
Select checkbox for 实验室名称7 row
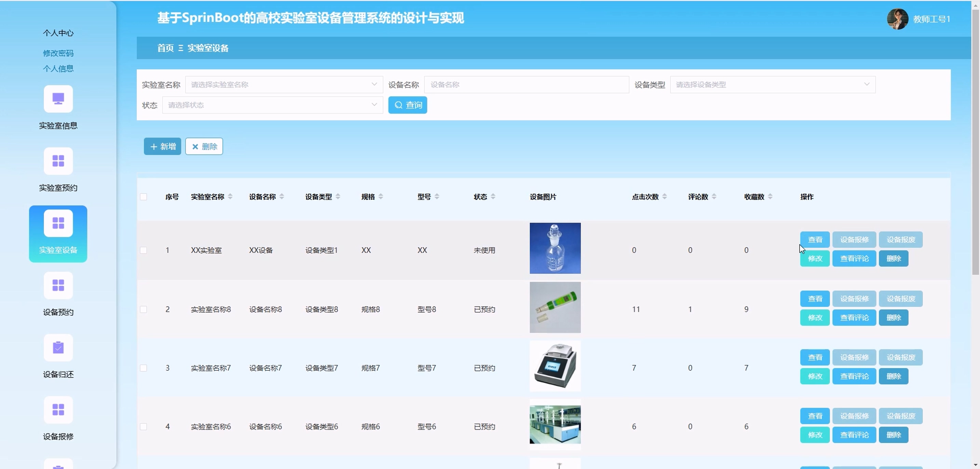click(x=144, y=368)
